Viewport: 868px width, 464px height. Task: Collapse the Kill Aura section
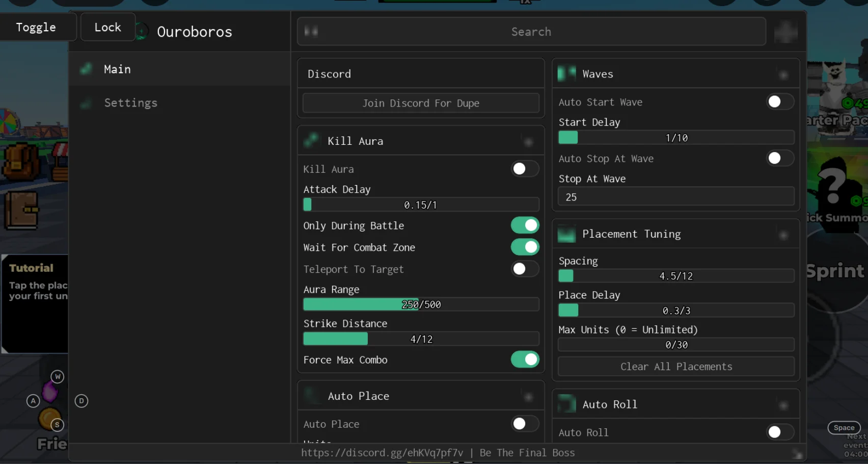[x=529, y=142]
